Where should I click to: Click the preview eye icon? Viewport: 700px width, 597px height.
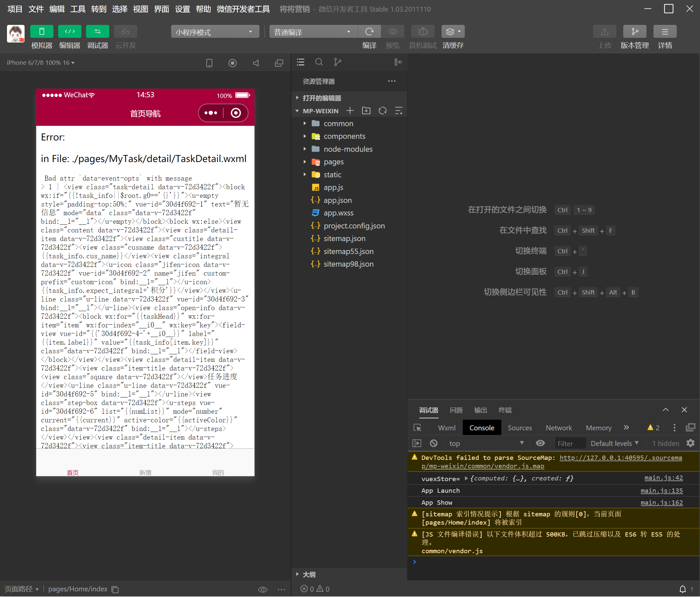point(393,32)
